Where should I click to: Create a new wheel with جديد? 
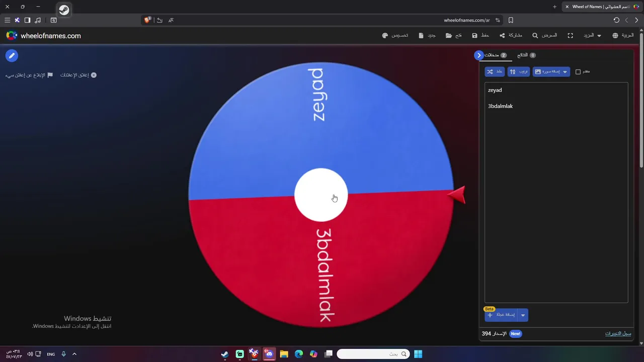click(427, 36)
